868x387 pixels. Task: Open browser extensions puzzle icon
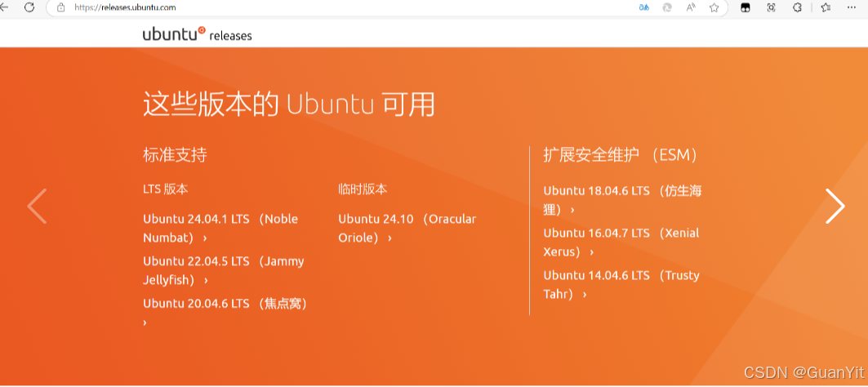coord(798,7)
